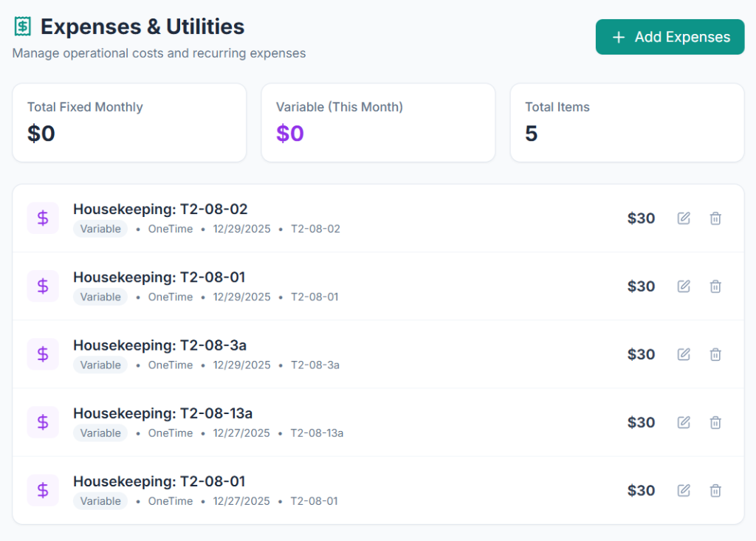Click the Total Items card showing 5
This screenshot has width=756, height=541.
pos(626,123)
